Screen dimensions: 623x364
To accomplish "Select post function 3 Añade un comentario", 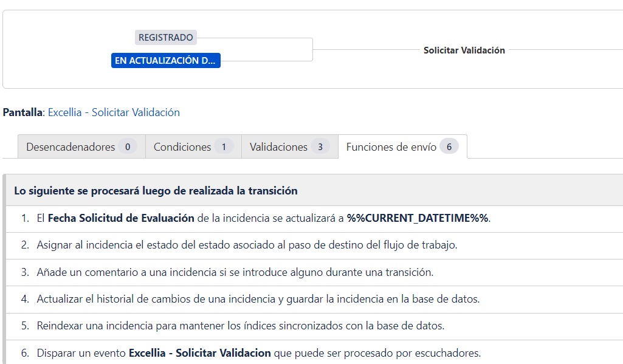I will click(x=314, y=272).
